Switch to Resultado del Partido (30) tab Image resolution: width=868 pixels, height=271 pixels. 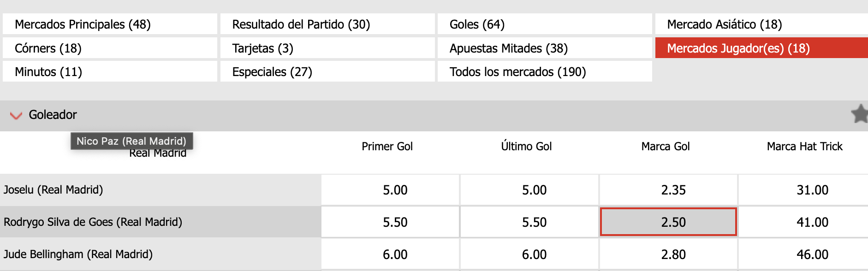click(327, 24)
